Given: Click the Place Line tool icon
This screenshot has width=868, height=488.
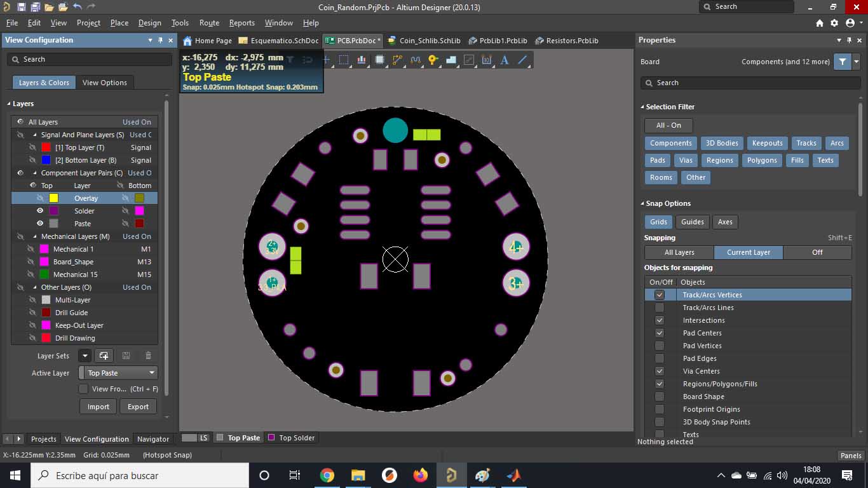Looking at the screenshot, I should pyautogui.click(x=523, y=60).
